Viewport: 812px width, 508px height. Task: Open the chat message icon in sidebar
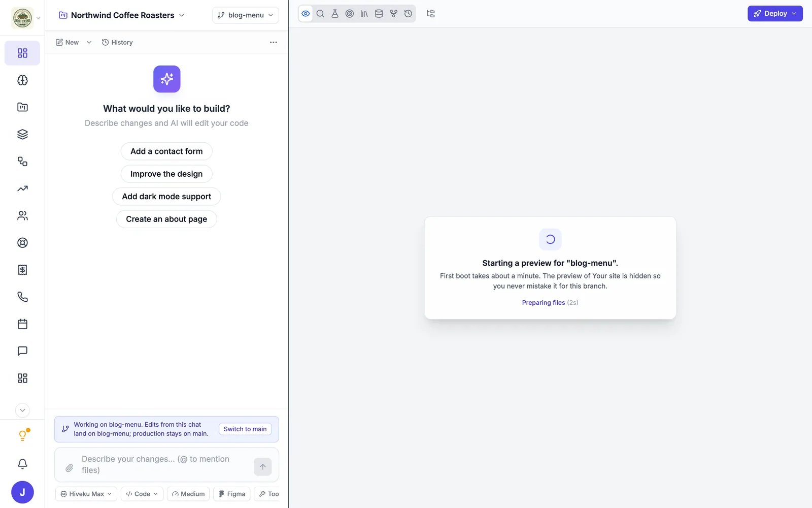tap(22, 351)
